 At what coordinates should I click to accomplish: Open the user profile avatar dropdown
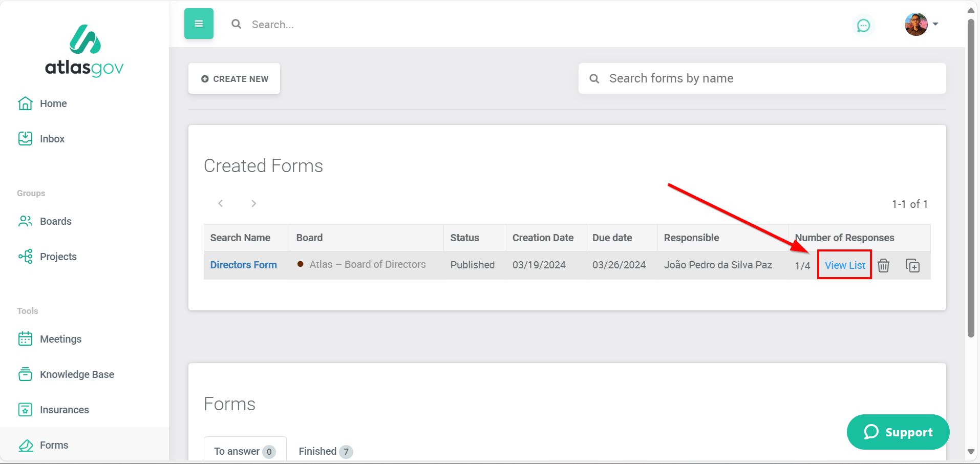(x=921, y=25)
